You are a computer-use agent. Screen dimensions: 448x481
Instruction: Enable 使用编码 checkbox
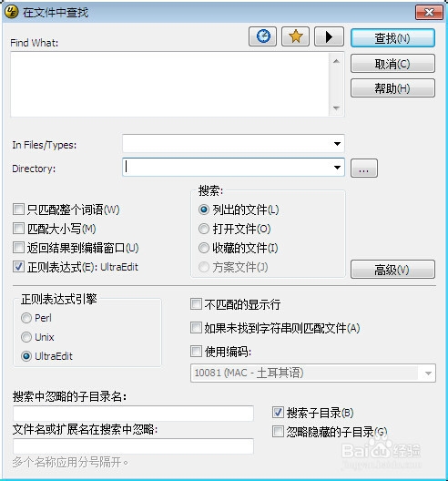[196, 352]
